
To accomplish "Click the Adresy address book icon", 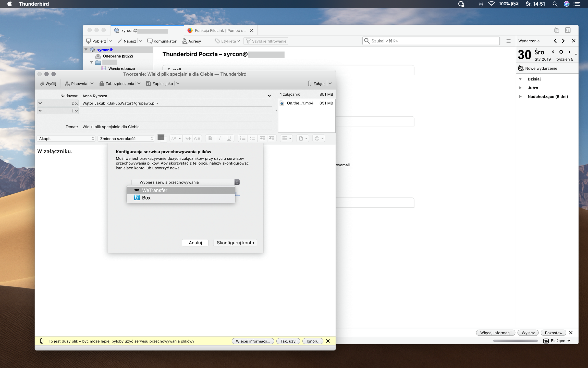I will pyautogui.click(x=185, y=41).
